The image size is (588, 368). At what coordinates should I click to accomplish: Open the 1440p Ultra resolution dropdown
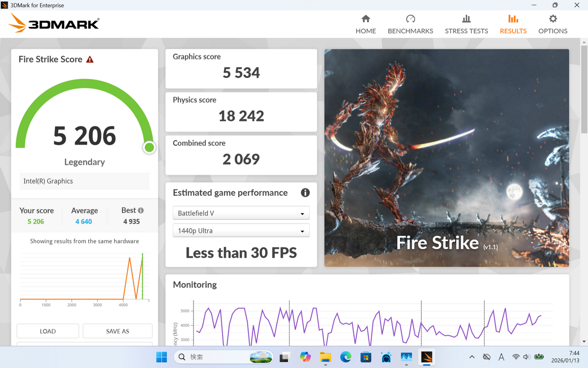241,231
